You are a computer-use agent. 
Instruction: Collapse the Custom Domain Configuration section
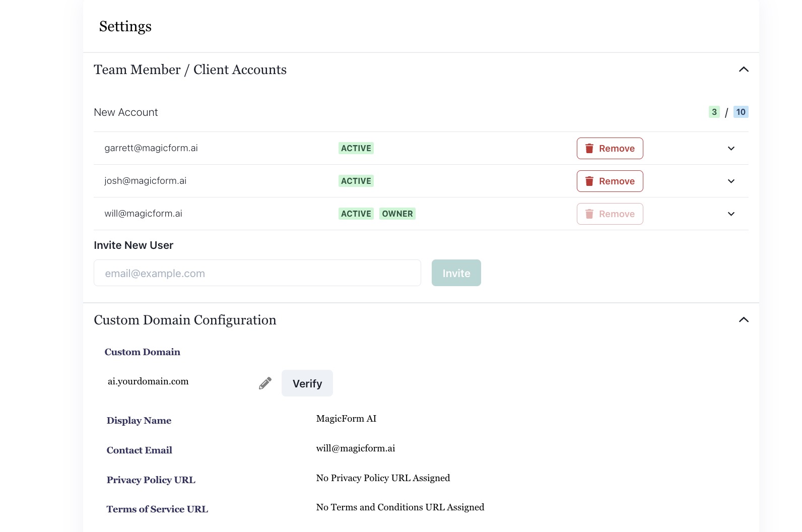coord(744,320)
